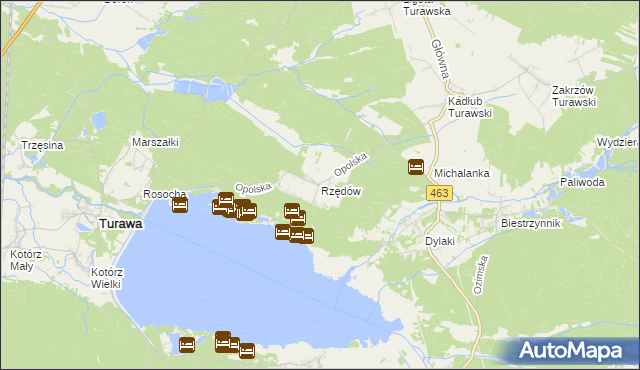Click the Paliwoda place name
640x370 pixels.
(x=582, y=182)
